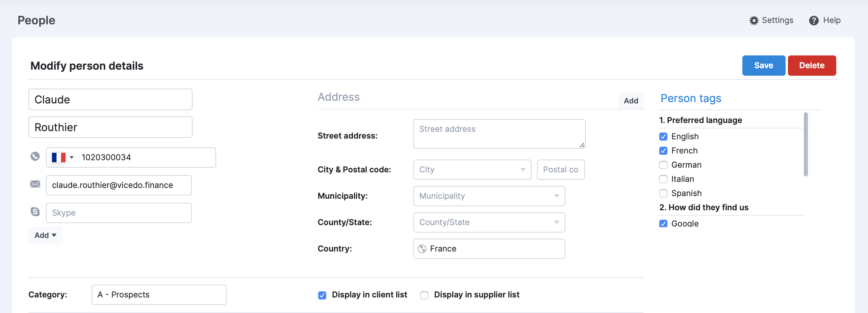Click the Street address label
This screenshot has height=313, width=868.
pos(348,136)
